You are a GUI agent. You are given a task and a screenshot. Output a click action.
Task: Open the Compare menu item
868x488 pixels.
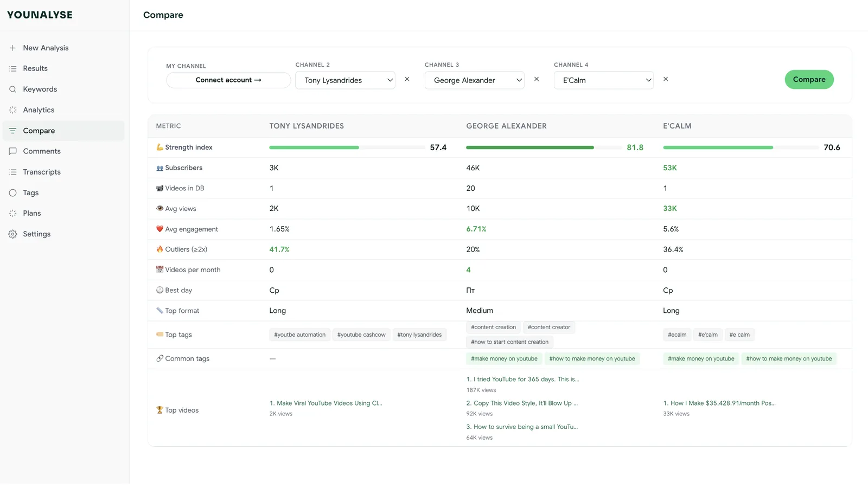[x=63, y=131]
